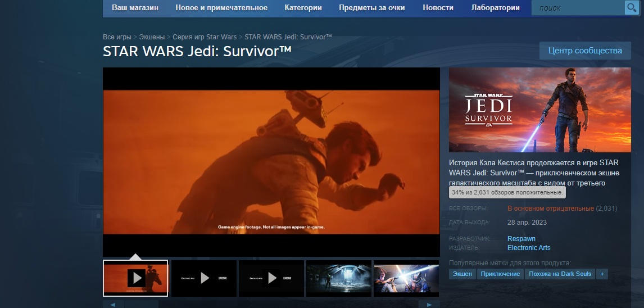Image resolution: width=644 pixels, height=308 pixels.
Task: Click the Jedi Survivor header capsule image
Action: coord(539,110)
